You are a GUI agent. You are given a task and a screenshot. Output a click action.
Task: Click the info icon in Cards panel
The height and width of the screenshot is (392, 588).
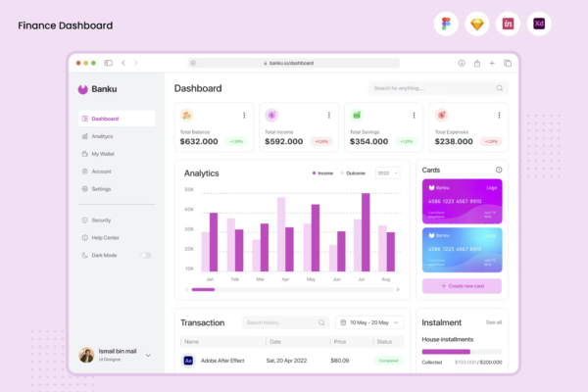pyautogui.click(x=499, y=170)
